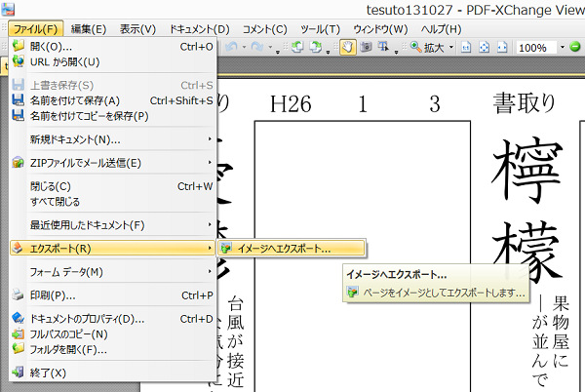
Task: Choose フォルダを開く(F)... entry
Action: coord(113,350)
